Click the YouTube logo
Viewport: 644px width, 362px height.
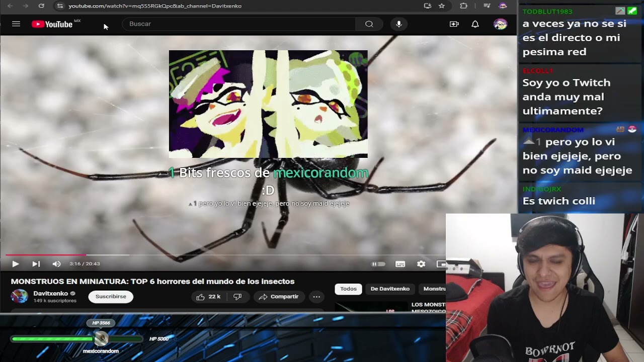52,24
